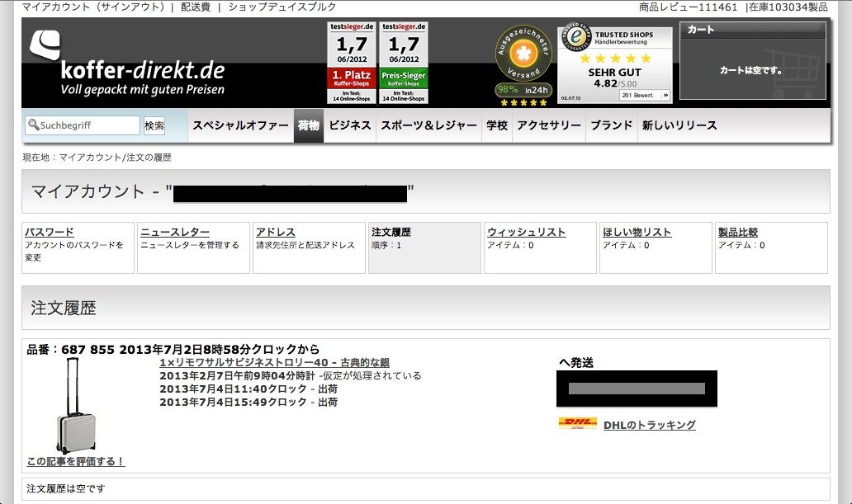Screen dimensions: 852x504
Task: Click the マイアカウント（サインアウト）link
Action: point(93,7)
